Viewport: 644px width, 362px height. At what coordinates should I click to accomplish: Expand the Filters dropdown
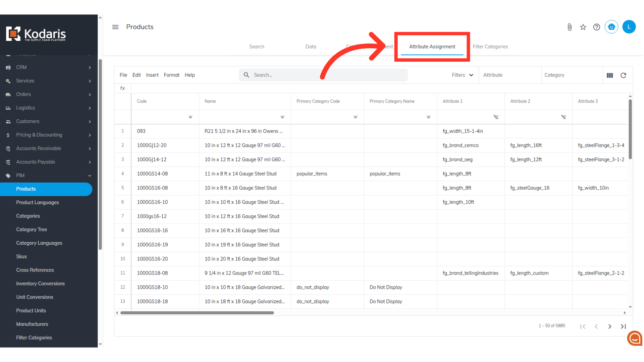pyautogui.click(x=462, y=75)
